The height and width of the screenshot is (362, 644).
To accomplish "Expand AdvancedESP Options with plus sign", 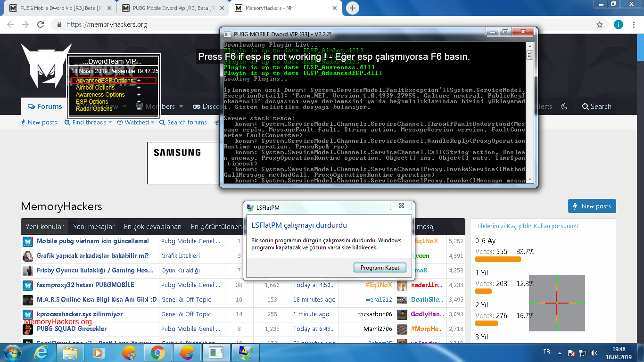I will coord(139,81).
